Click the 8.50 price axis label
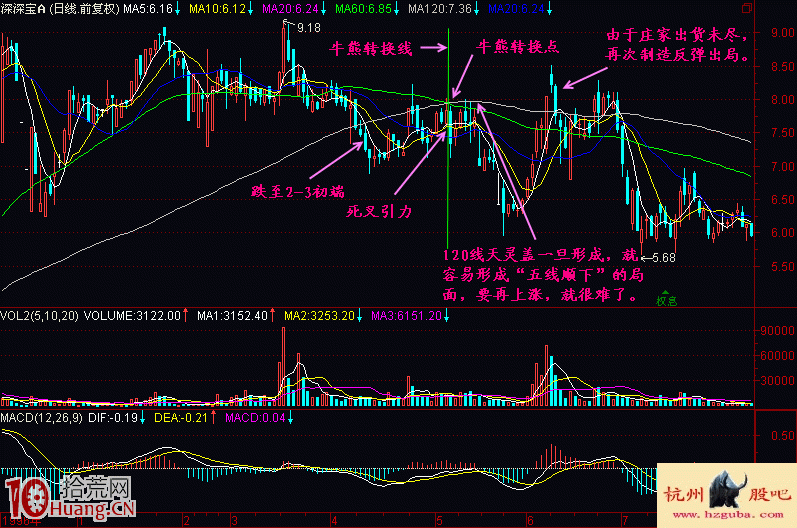Screen dimensions: 797x528 click(x=783, y=67)
